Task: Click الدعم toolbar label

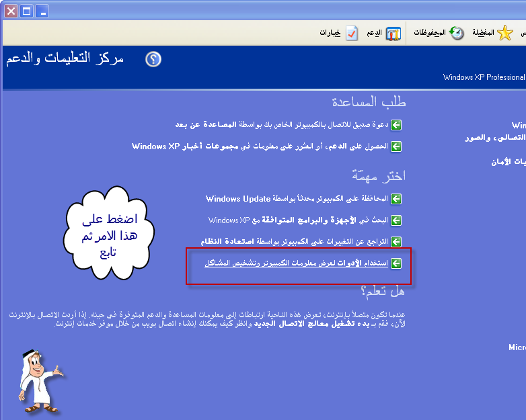Action: [x=374, y=33]
